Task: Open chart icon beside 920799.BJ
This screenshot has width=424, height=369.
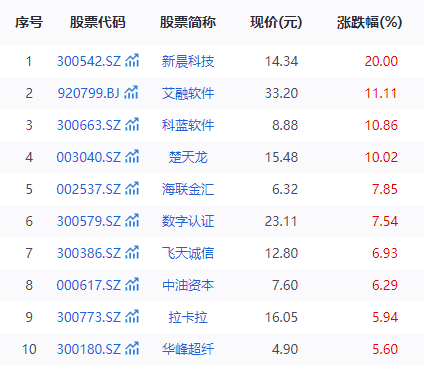Action: (131, 92)
